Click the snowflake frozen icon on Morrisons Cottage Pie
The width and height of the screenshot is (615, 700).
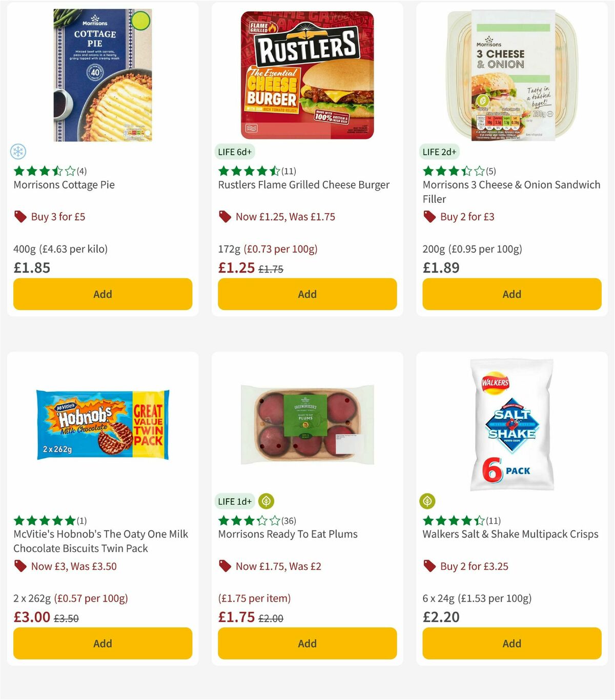[19, 152]
